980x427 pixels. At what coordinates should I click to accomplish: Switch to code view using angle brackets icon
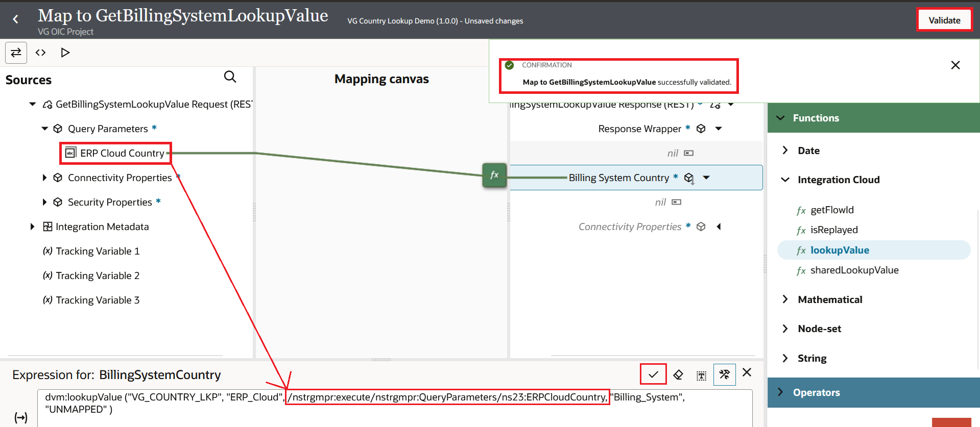40,53
